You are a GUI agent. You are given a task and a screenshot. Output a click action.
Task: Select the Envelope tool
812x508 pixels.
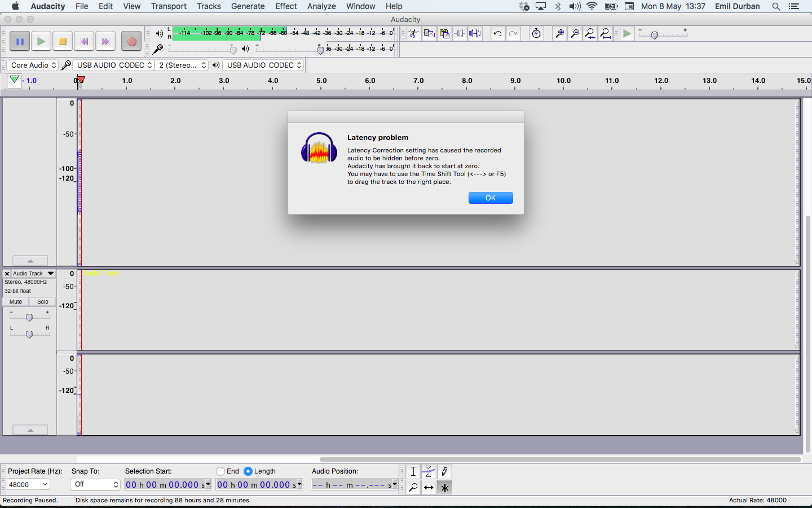tap(429, 472)
